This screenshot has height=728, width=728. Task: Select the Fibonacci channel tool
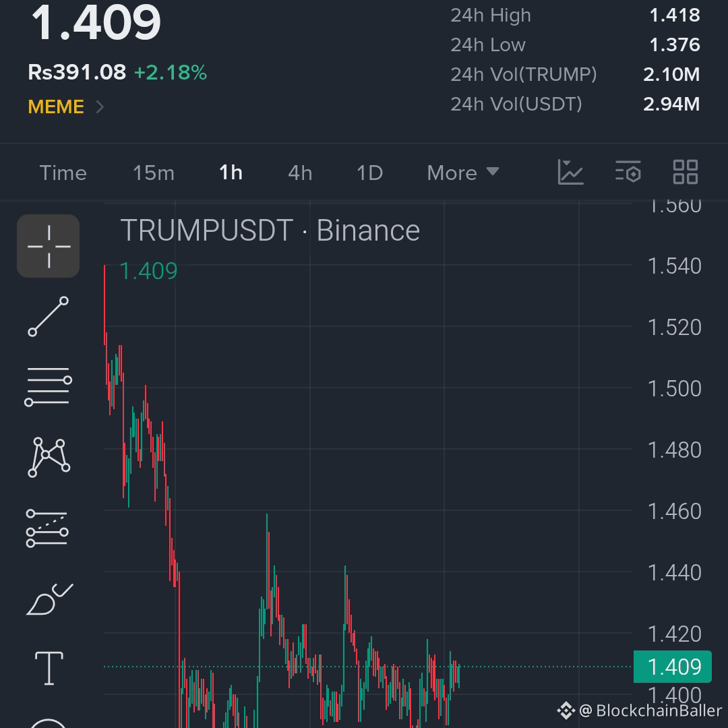47,528
